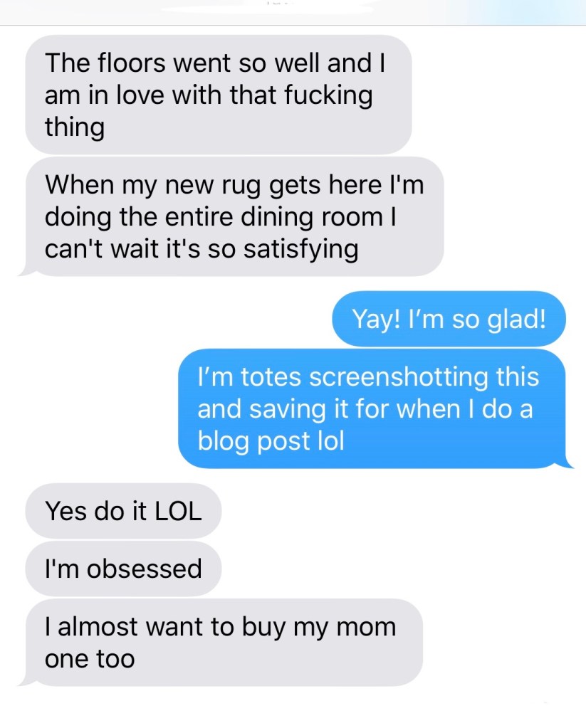Click the word 'floors' in the first message

(x=132, y=63)
